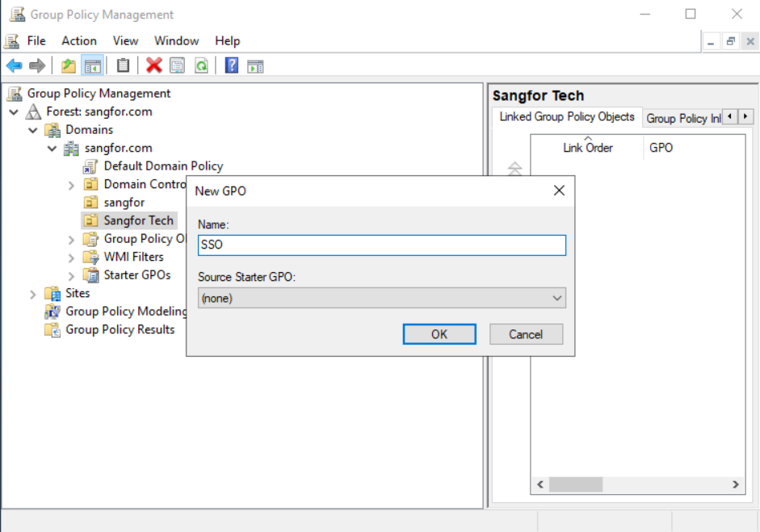Click Cancel in New GPO dialog
The height and width of the screenshot is (532, 760).
point(525,334)
